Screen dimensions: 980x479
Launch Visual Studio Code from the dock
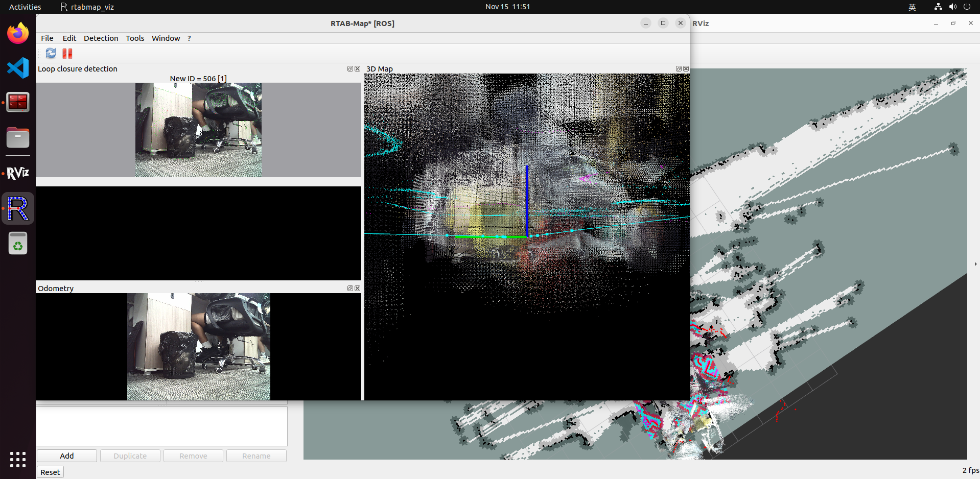[17, 67]
